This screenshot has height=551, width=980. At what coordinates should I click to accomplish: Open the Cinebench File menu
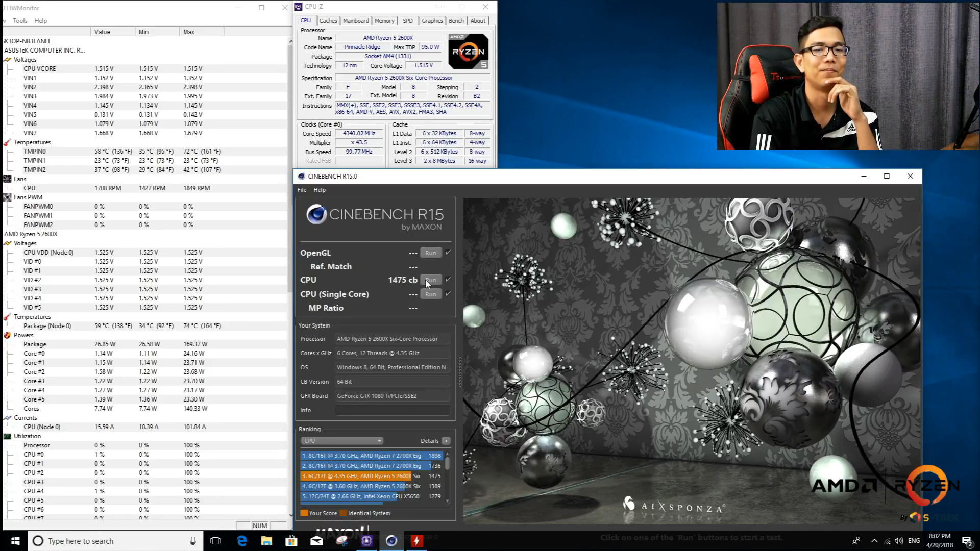302,190
